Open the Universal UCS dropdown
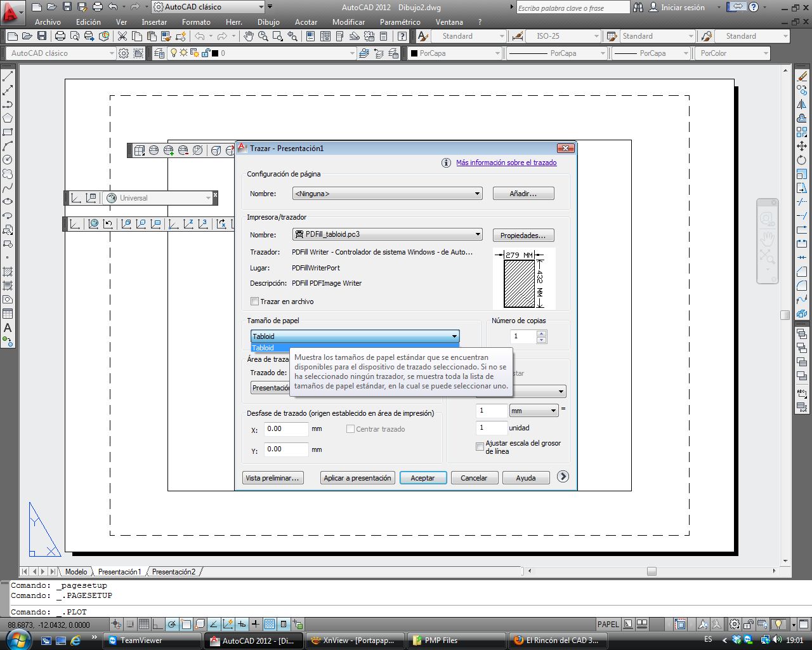Viewport: 812px width, 650px height. click(157, 198)
